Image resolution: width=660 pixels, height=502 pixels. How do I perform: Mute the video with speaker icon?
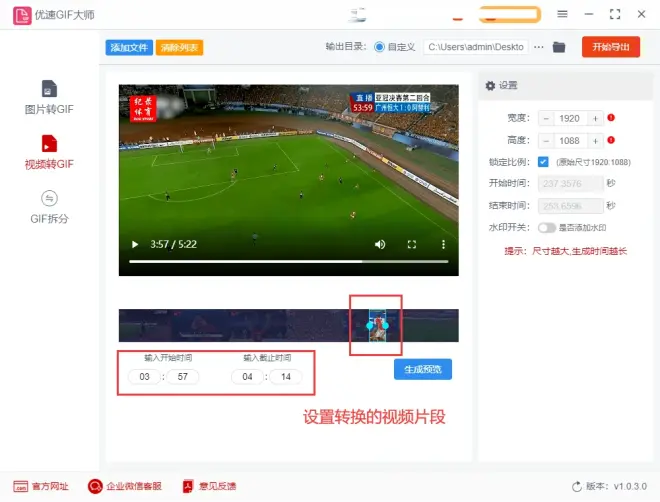[x=380, y=244]
